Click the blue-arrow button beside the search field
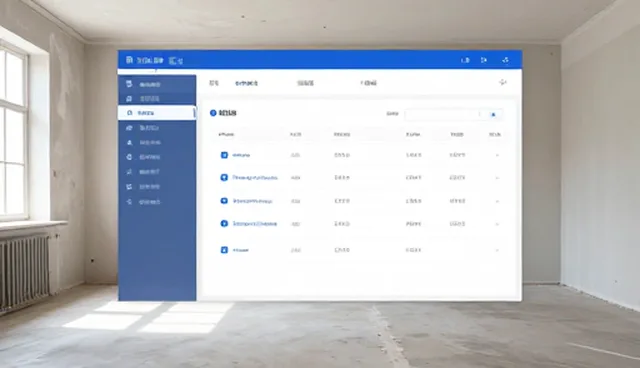640x368 pixels. click(x=493, y=115)
